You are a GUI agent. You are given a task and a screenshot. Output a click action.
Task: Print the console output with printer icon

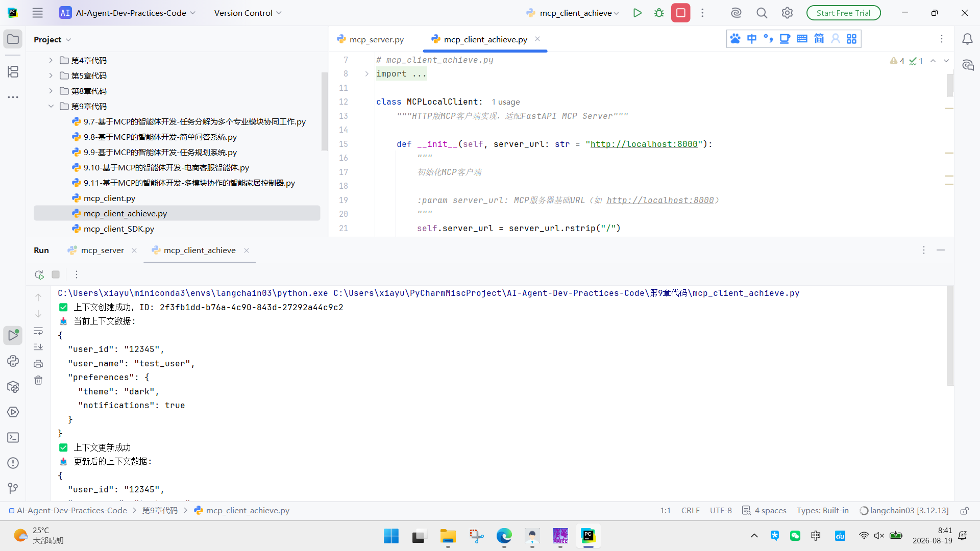click(38, 364)
